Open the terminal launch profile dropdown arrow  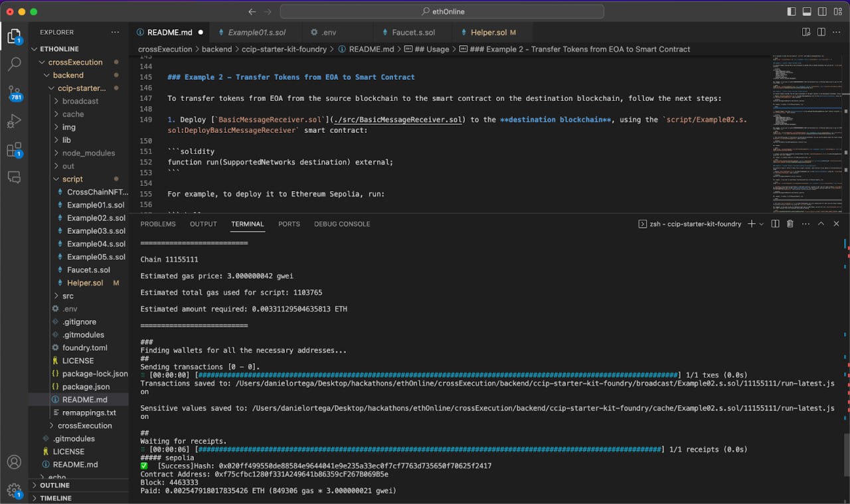(x=761, y=224)
